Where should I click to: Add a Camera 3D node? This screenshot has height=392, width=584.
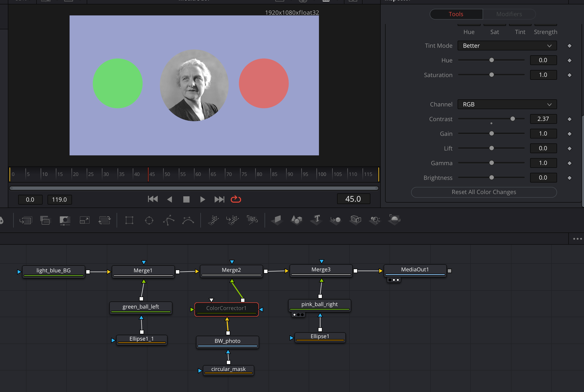[x=355, y=220]
